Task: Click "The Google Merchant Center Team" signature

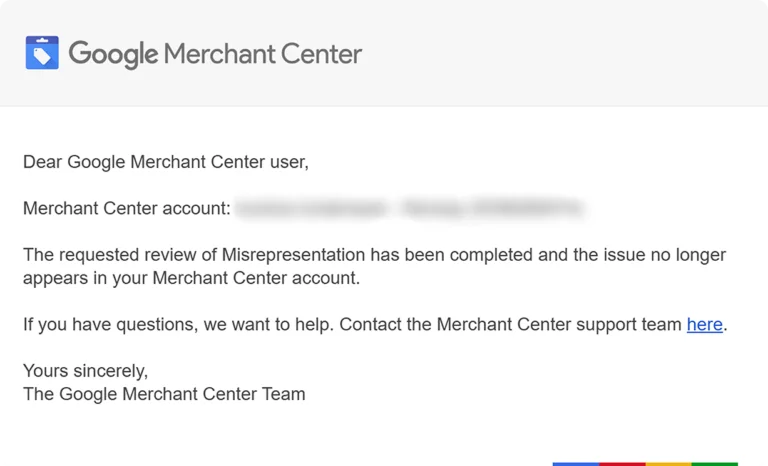Action: pyautogui.click(x=164, y=394)
